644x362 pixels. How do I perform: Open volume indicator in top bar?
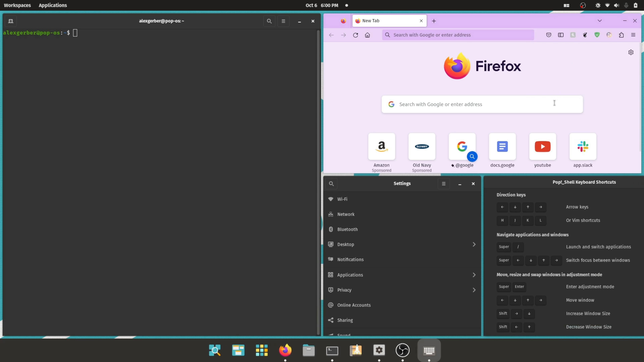click(x=616, y=5)
